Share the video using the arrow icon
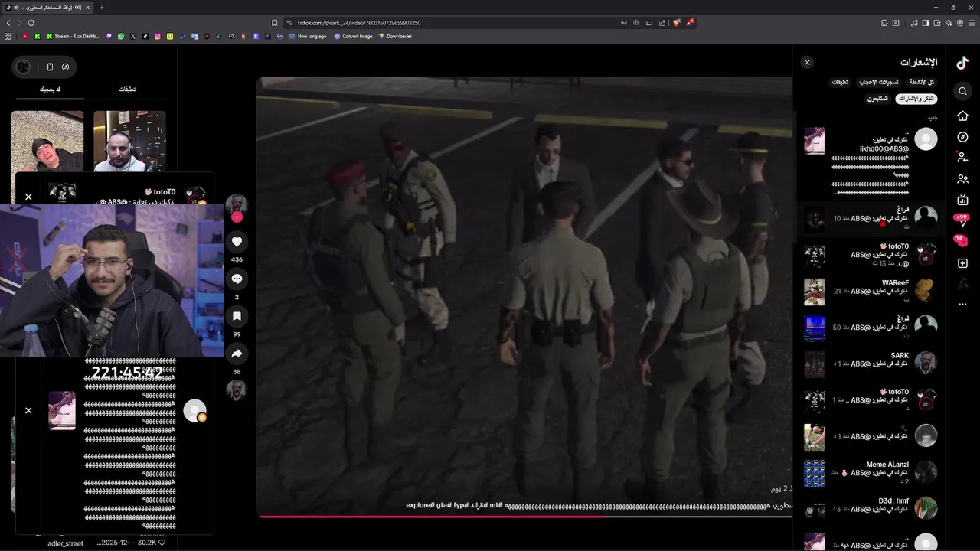The width and height of the screenshot is (980, 551). (x=237, y=354)
